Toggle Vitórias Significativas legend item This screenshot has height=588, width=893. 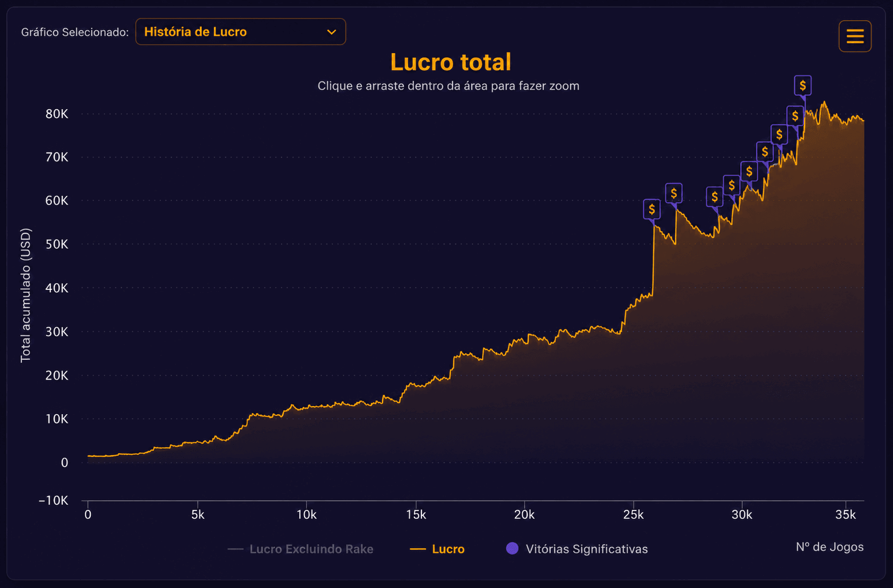pos(577,549)
